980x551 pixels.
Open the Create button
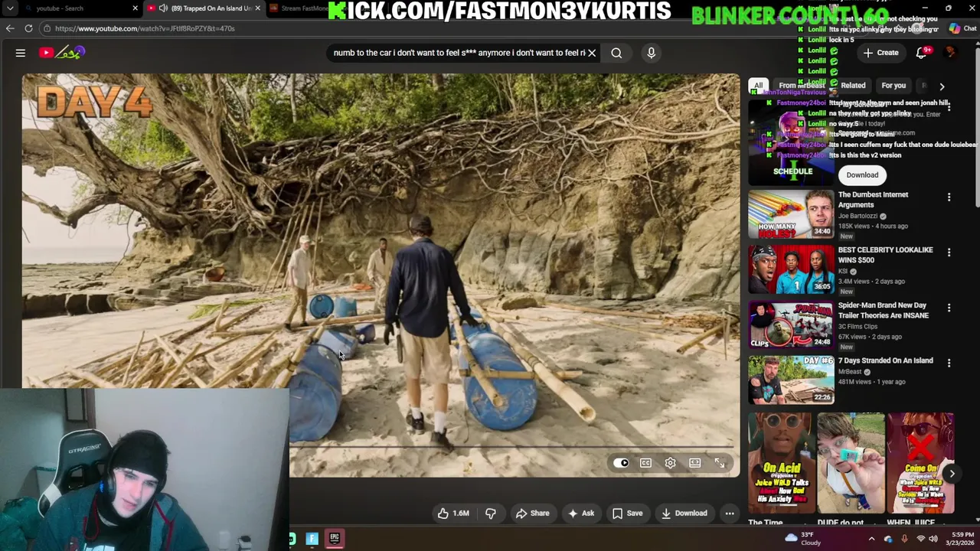[880, 53]
